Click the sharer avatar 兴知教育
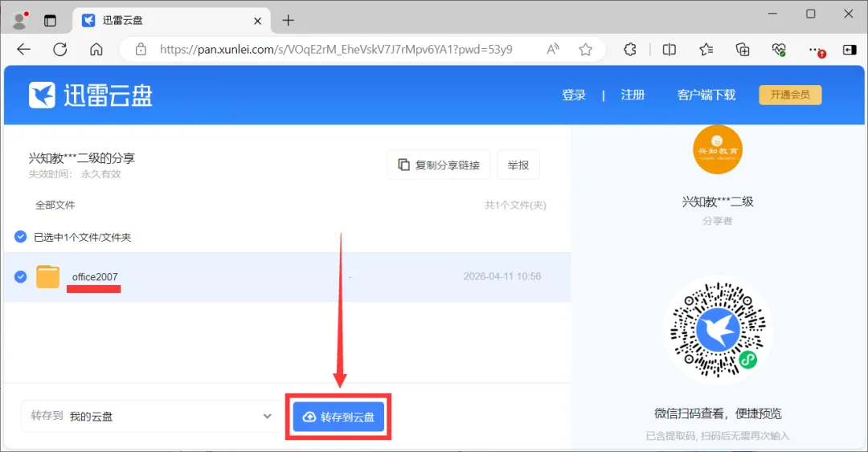868x452 pixels. click(x=718, y=149)
